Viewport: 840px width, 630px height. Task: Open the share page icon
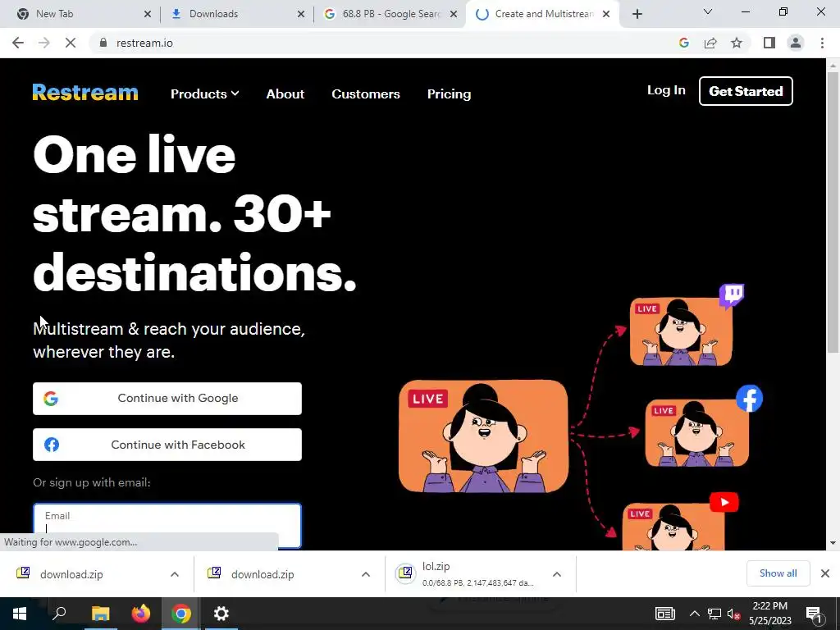point(710,43)
